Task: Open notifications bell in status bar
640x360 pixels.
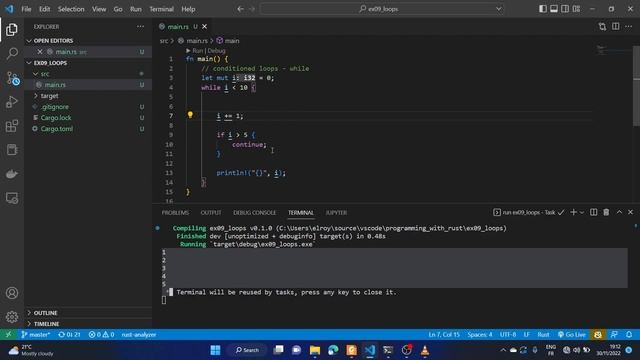Action: (629, 335)
